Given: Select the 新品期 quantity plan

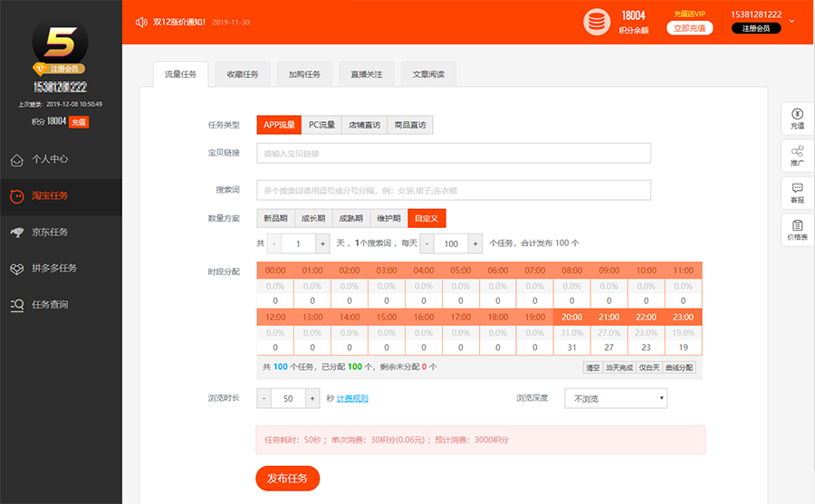Looking at the screenshot, I should point(275,218).
